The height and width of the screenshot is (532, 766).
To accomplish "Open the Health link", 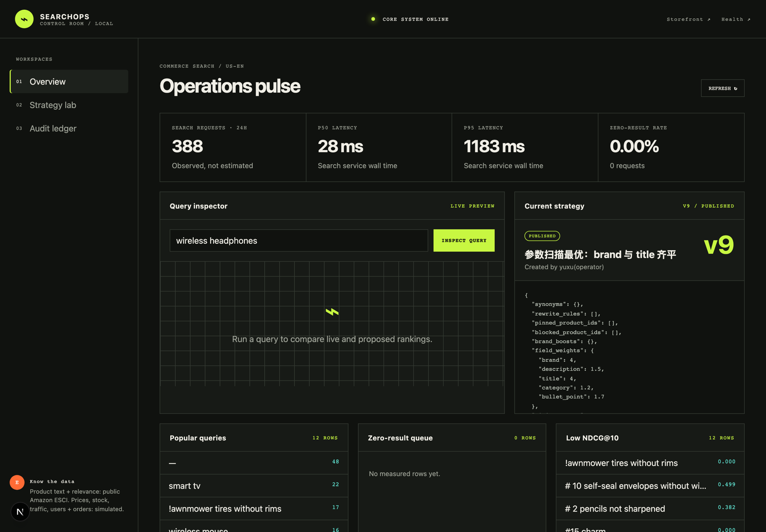I will click(x=736, y=19).
